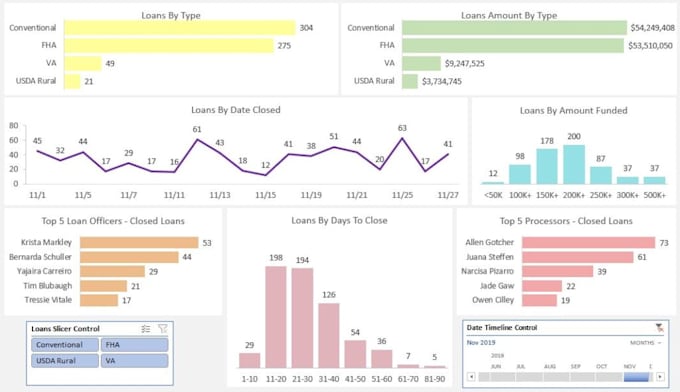Select Krista Markley's orange bar
680x392 pixels.
point(139,242)
